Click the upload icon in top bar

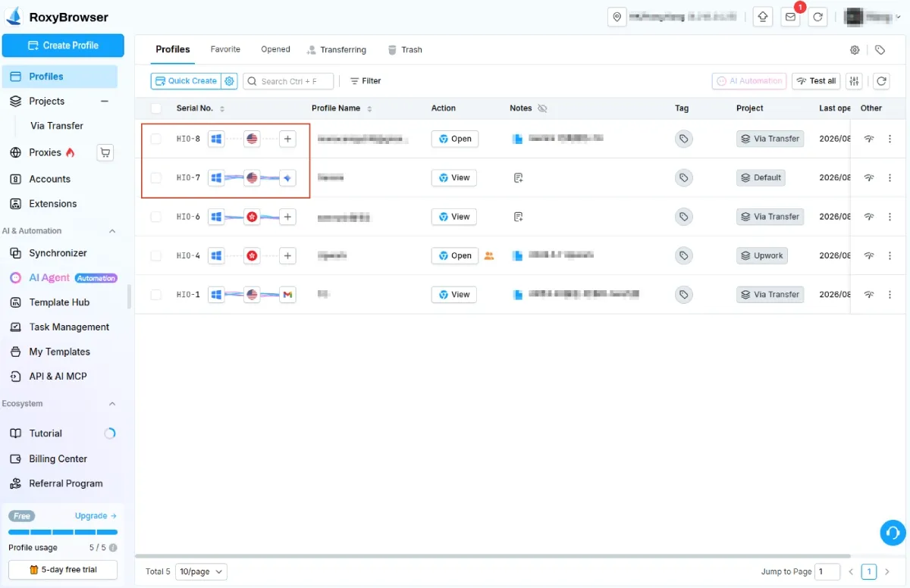[763, 17]
